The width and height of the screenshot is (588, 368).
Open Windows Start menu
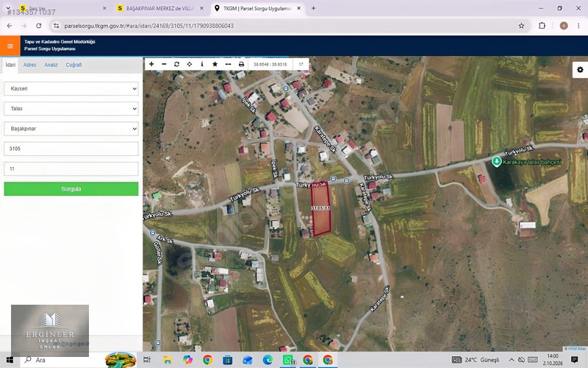tap(10, 360)
